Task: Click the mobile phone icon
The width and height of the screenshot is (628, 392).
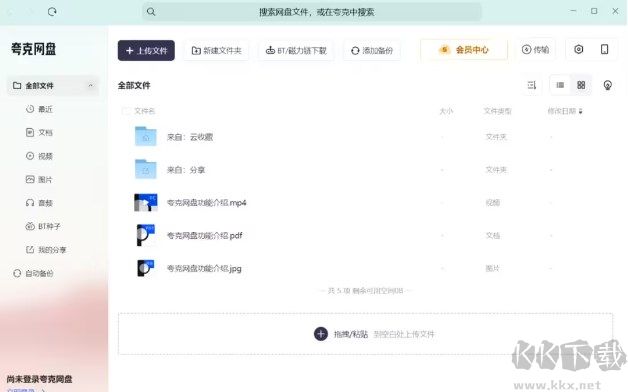Action: [604, 49]
